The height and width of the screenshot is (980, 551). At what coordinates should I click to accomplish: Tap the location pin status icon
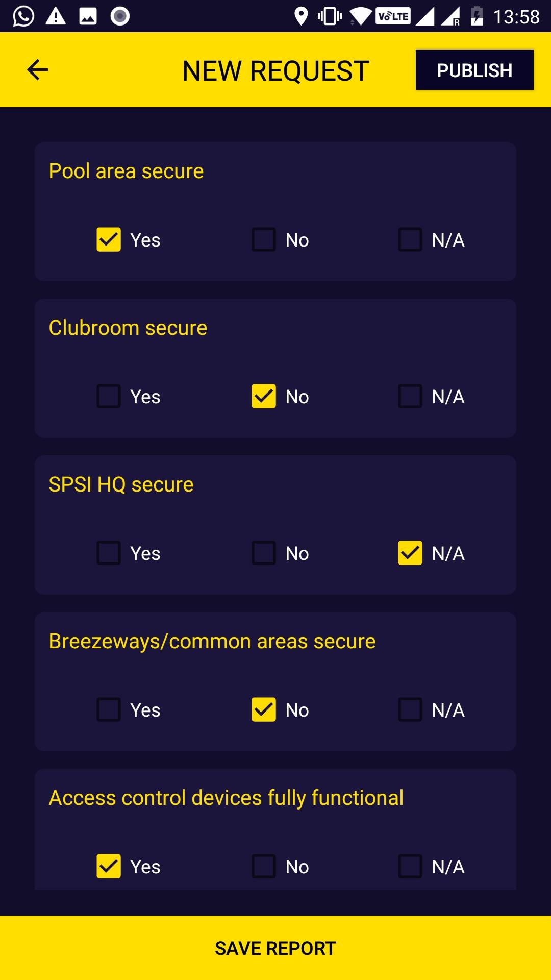302,16
